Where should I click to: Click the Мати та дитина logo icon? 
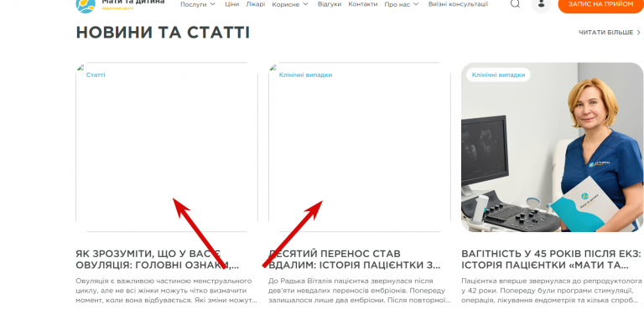coord(86,5)
